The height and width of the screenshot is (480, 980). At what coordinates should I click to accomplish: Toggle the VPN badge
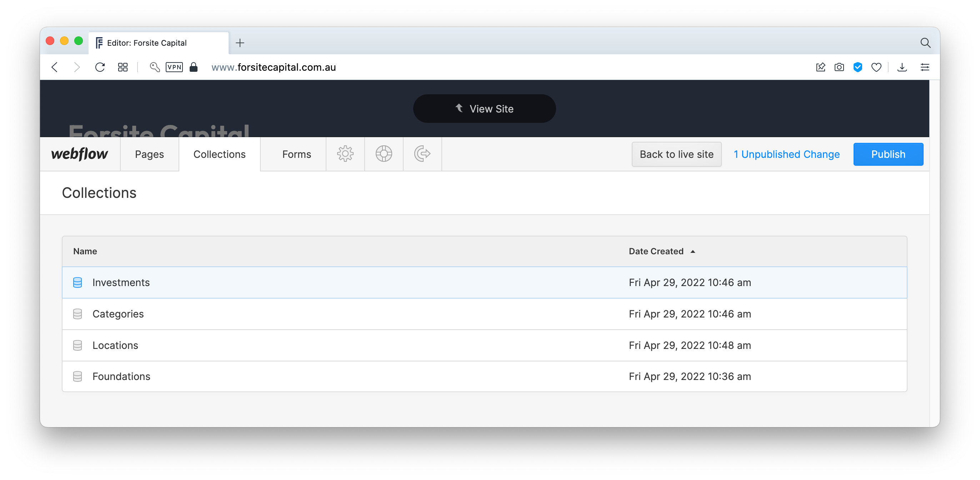[x=174, y=67]
